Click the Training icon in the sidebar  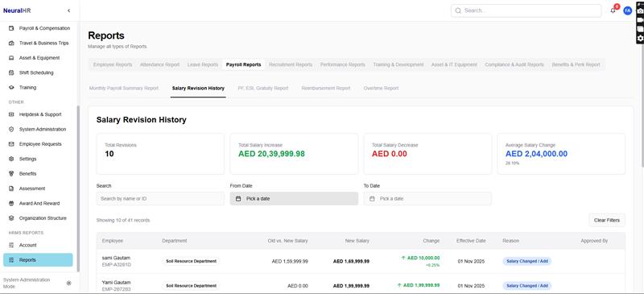[11, 88]
